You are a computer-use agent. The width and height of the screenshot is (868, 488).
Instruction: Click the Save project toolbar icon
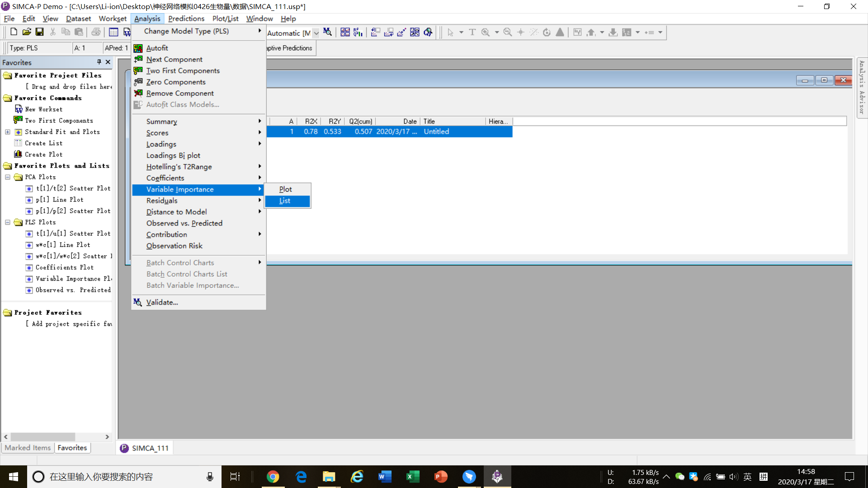click(x=40, y=32)
